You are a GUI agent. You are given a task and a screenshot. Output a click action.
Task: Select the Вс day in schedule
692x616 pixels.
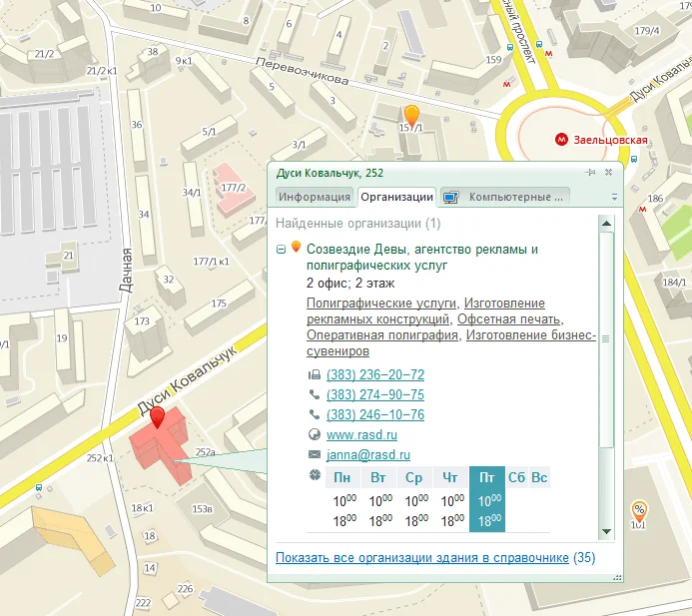coord(539,477)
